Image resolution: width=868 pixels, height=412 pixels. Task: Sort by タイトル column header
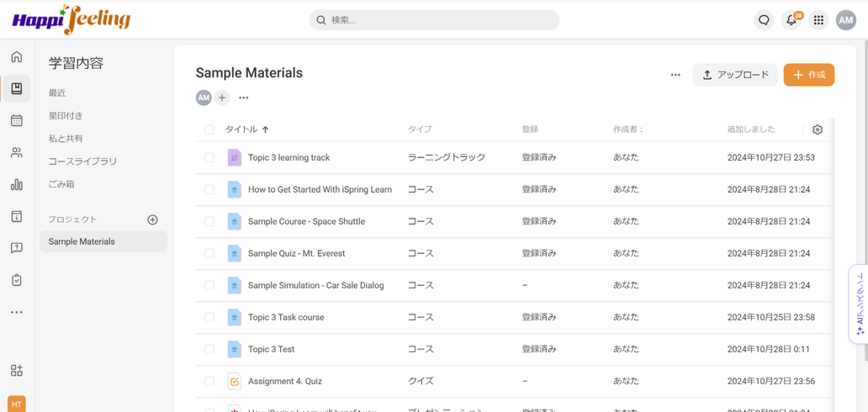(241, 129)
